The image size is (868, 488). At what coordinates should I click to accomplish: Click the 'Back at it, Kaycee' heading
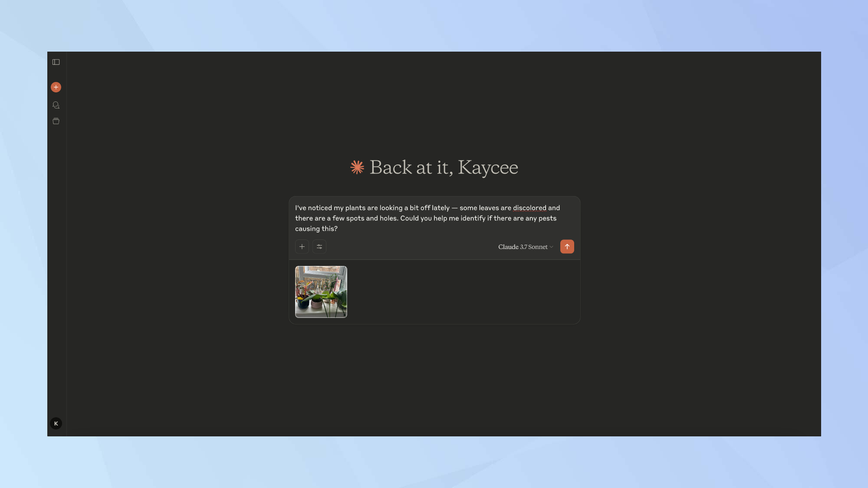click(x=434, y=167)
